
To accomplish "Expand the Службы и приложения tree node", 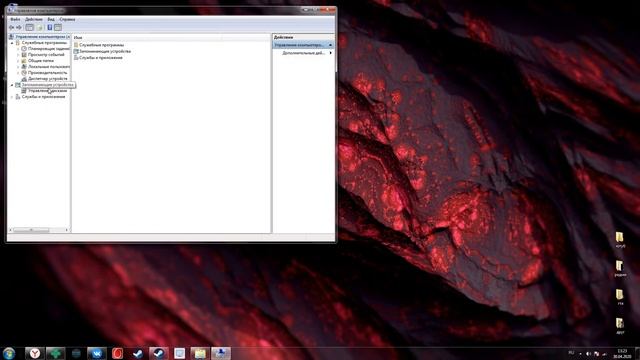I will point(12,97).
